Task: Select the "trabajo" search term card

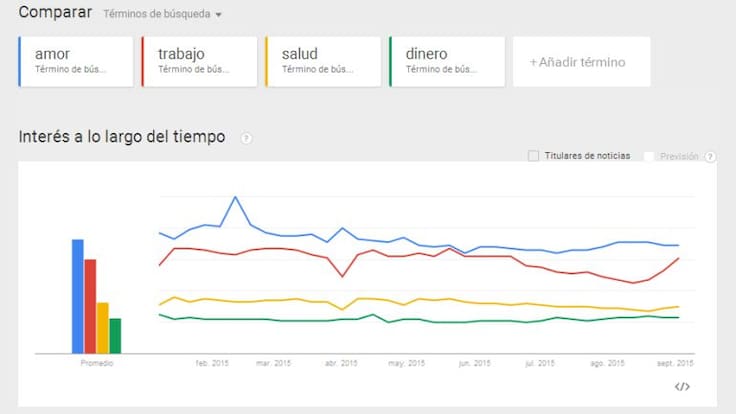Action: pyautogui.click(x=199, y=61)
